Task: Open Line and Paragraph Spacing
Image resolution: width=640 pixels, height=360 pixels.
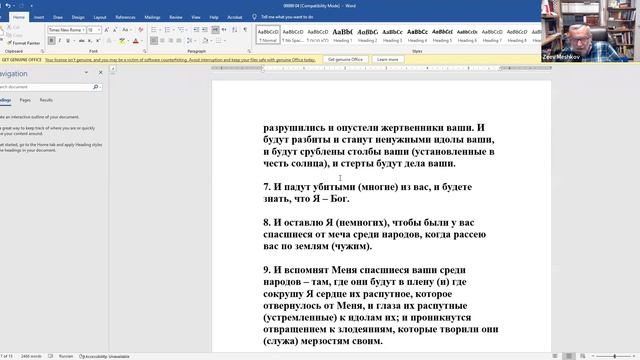Action: point(190,41)
